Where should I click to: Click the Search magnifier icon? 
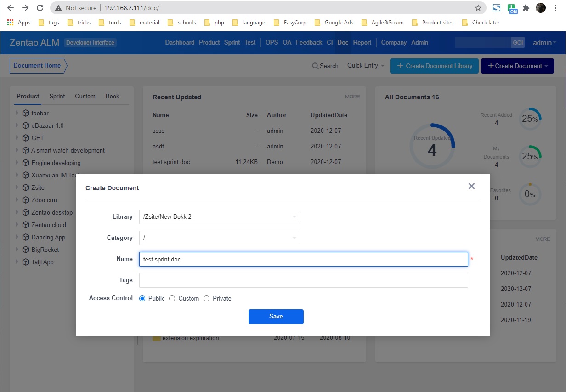point(315,66)
